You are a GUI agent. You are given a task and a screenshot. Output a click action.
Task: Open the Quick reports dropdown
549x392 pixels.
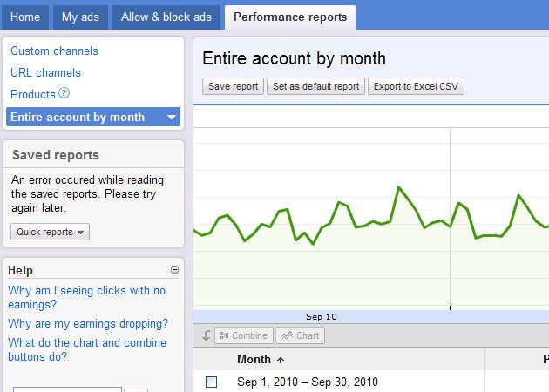[50, 232]
